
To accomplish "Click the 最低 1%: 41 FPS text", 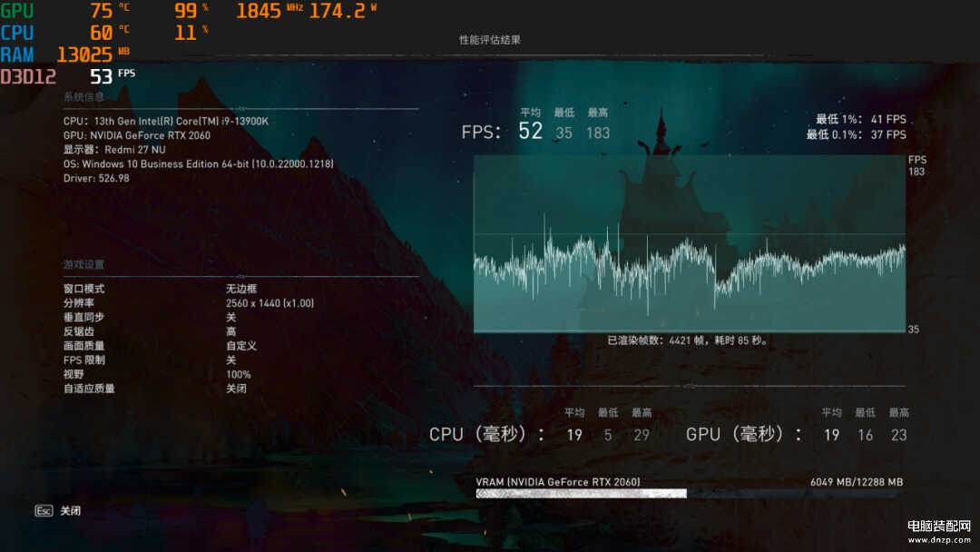I will tap(860, 119).
